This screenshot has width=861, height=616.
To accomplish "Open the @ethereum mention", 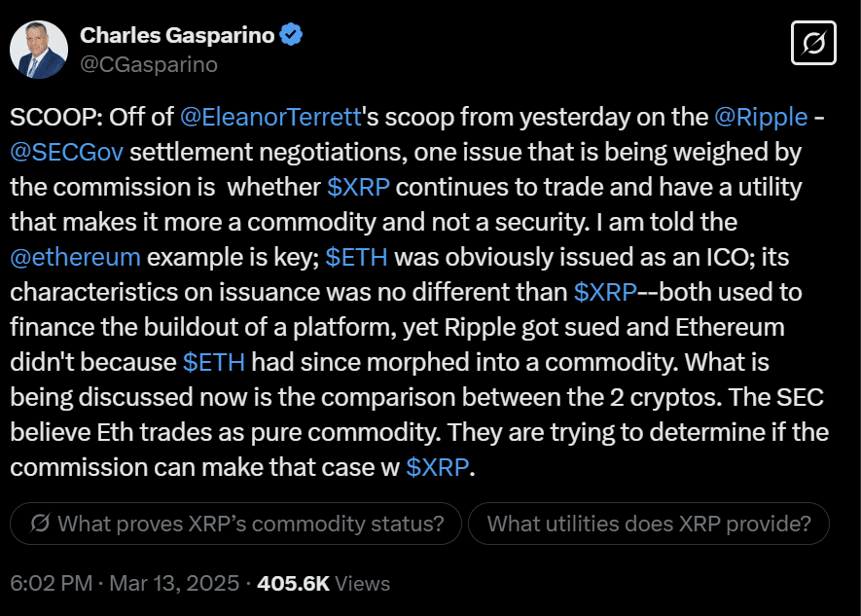I will click(75, 257).
